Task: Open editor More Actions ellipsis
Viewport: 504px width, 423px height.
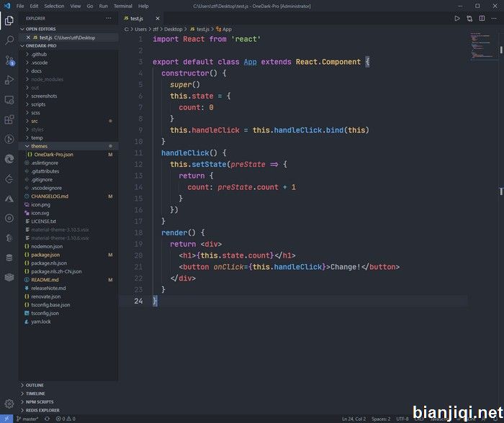Action: point(494,19)
